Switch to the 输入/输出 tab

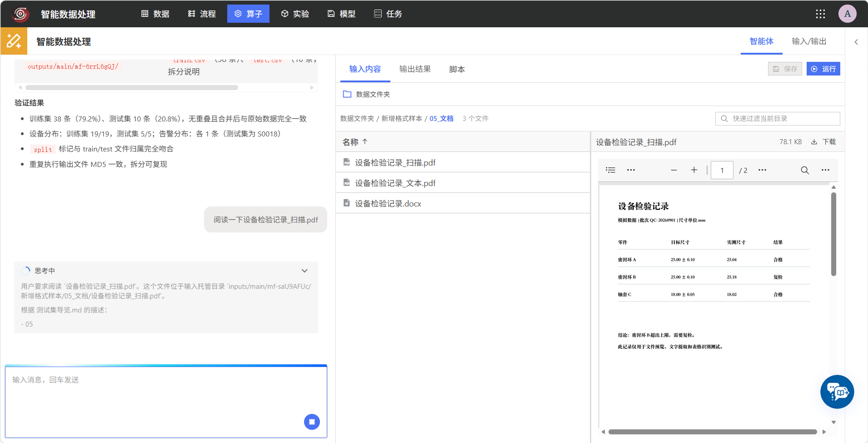point(809,41)
